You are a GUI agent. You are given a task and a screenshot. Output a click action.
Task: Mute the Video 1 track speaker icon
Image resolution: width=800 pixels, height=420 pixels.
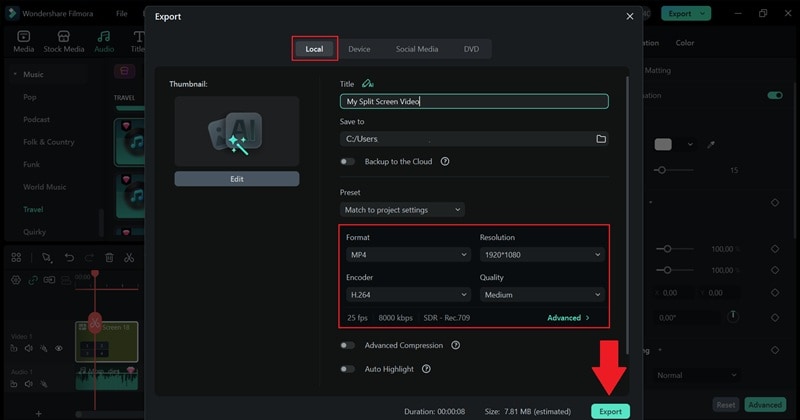click(x=29, y=348)
